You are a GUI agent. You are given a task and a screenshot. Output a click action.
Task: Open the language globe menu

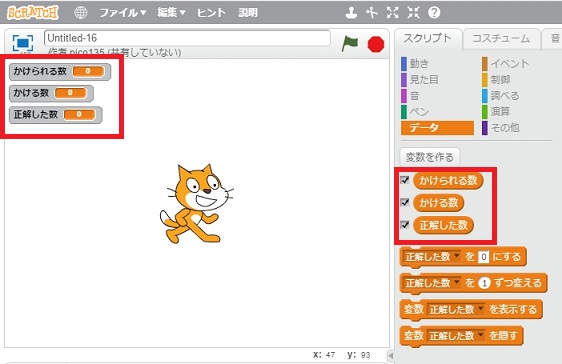tap(80, 13)
